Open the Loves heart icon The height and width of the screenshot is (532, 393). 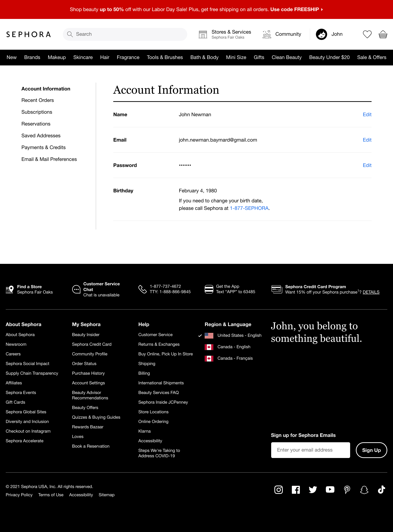[x=367, y=34]
